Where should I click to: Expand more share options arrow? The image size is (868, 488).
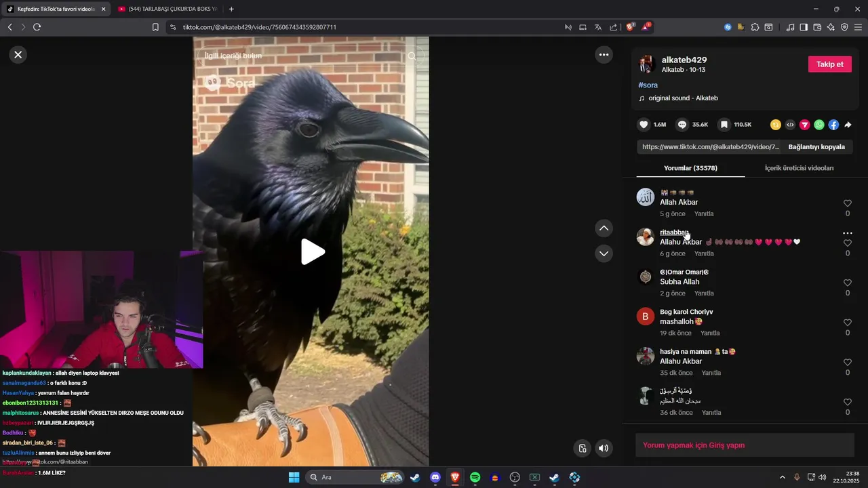click(x=848, y=125)
